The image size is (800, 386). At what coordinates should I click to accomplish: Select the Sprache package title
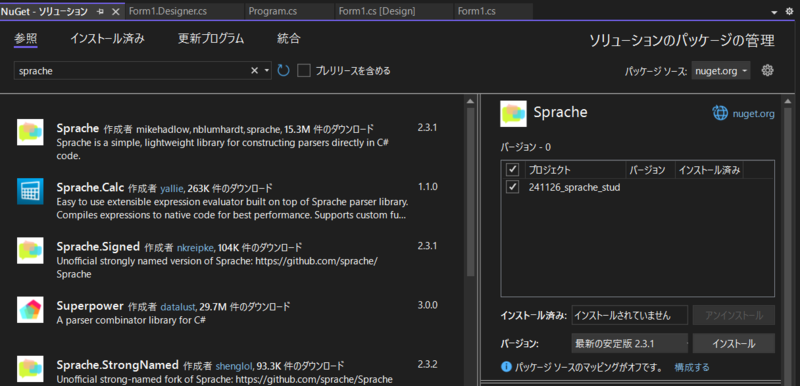[x=78, y=127]
